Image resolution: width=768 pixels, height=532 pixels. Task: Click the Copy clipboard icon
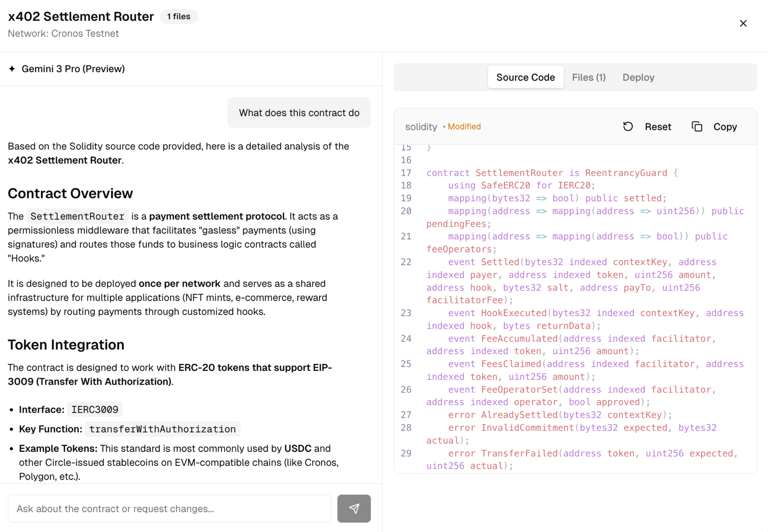[697, 127]
